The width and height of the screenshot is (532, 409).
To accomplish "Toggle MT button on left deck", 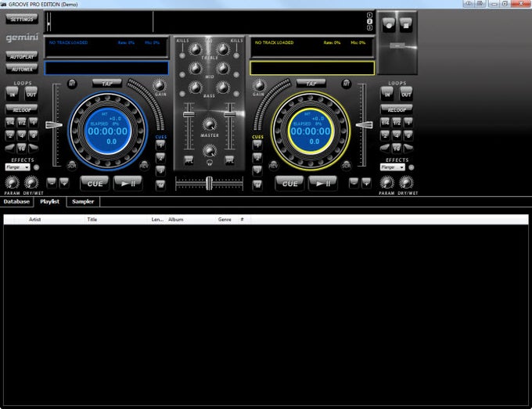I will point(72,84).
